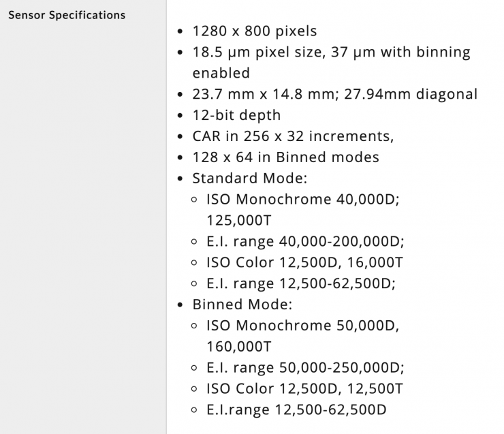Click the CAR in 256 x 32 increments line
Viewport: 504px width, 434px height.
click(x=293, y=136)
